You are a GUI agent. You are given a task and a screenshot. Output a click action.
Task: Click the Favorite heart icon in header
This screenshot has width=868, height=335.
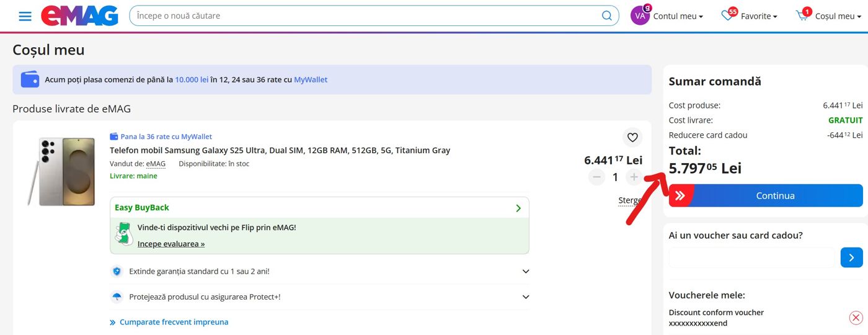(728, 16)
